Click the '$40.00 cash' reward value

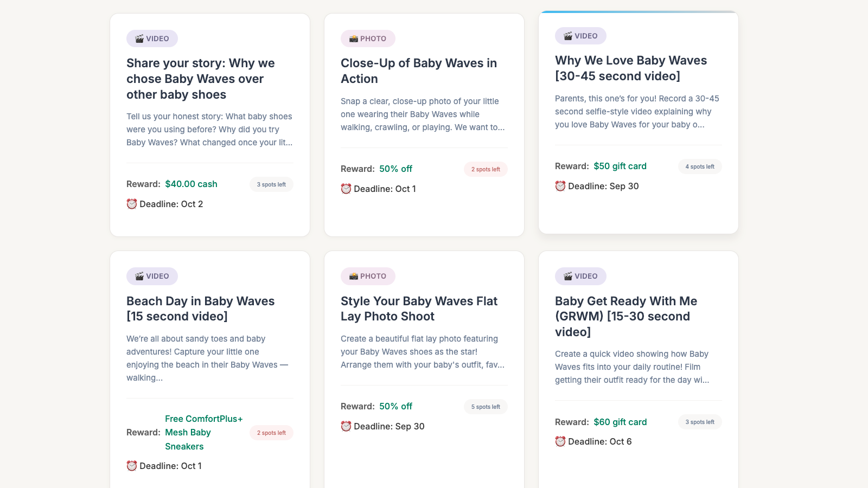191,184
